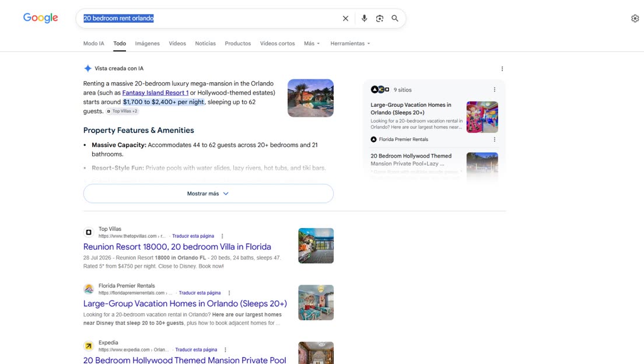This screenshot has height=364, width=644.
Task: Click the Top Villas +2 citation chip
Action: pos(123,111)
